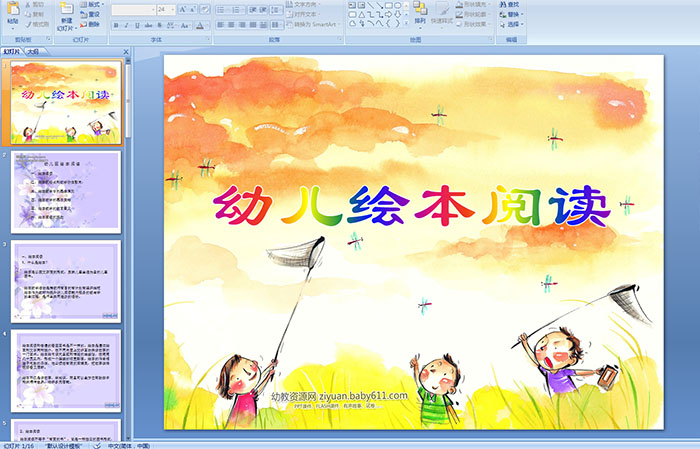
Task: Insert a new slide with 新建幻灯片 icon
Action: (67, 9)
